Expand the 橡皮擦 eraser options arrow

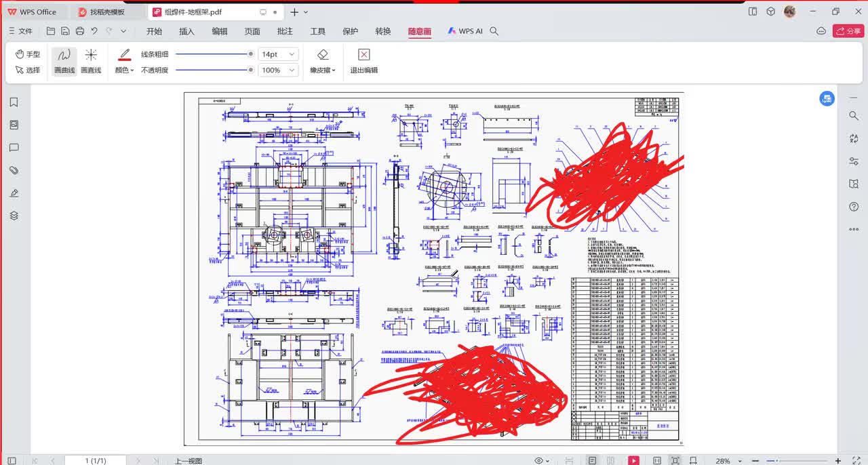334,70
